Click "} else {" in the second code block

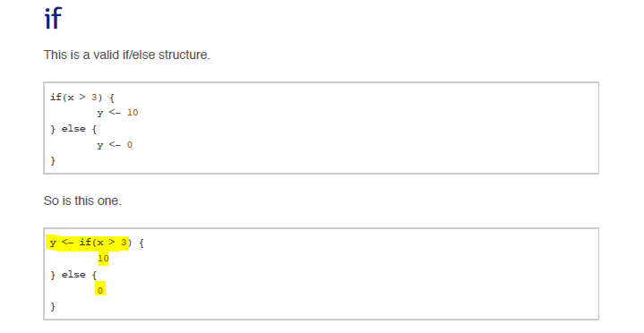73,275
